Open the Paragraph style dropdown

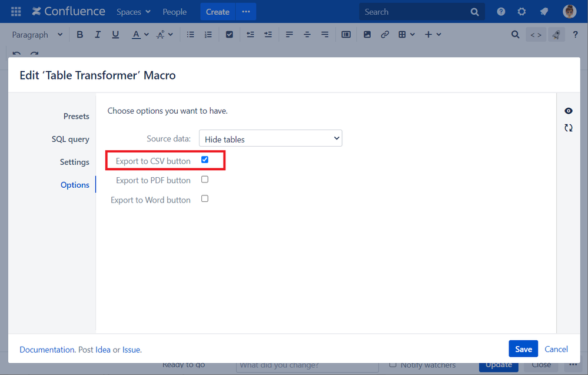coord(36,35)
